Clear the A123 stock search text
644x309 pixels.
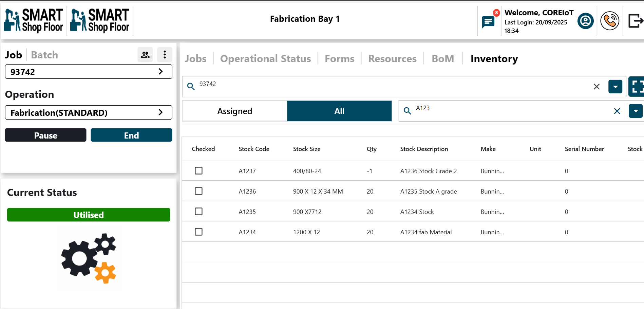pyautogui.click(x=617, y=111)
